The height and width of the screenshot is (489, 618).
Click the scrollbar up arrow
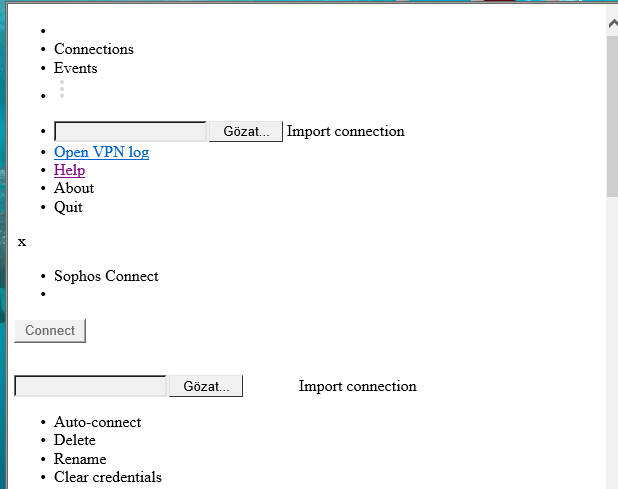click(612, 24)
